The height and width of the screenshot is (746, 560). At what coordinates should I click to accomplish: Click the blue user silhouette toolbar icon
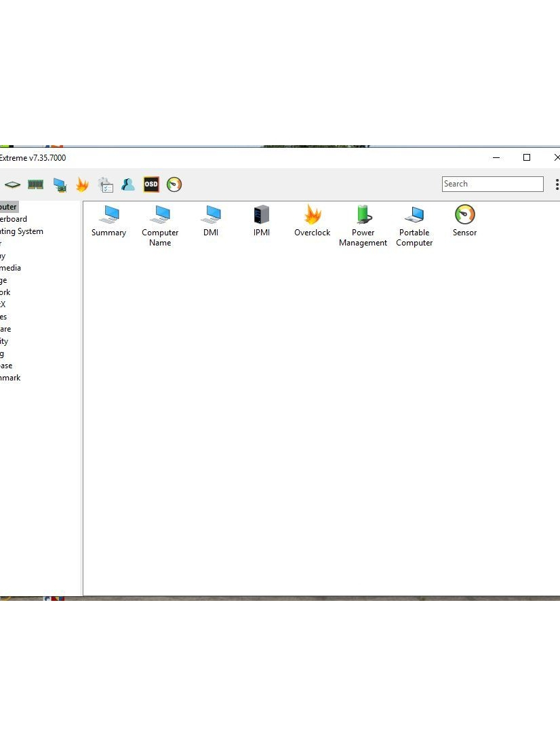128,184
